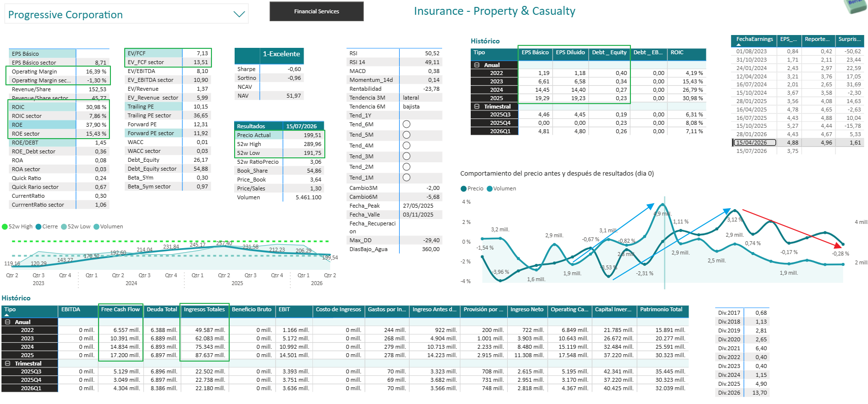Click the Fecha_Valle date 03/11/2025

[x=418, y=215]
